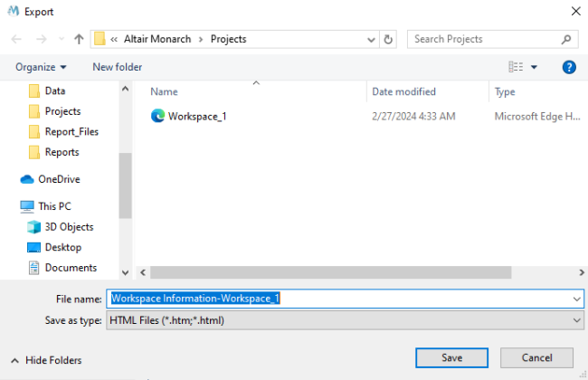The height and width of the screenshot is (380, 588).
Task: Sort files by Type column
Action: pyautogui.click(x=505, y=92)
